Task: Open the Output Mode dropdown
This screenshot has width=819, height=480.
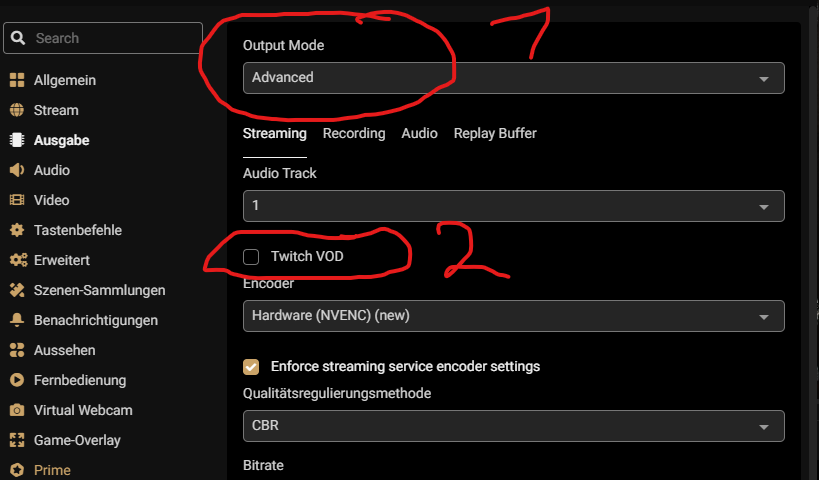Action: pos(513,78)
